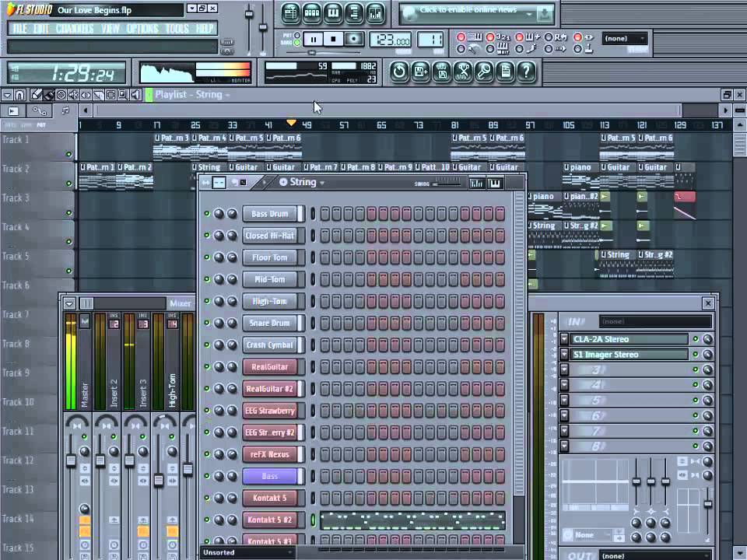Toggle loop recording R option

tap(549, 37)
